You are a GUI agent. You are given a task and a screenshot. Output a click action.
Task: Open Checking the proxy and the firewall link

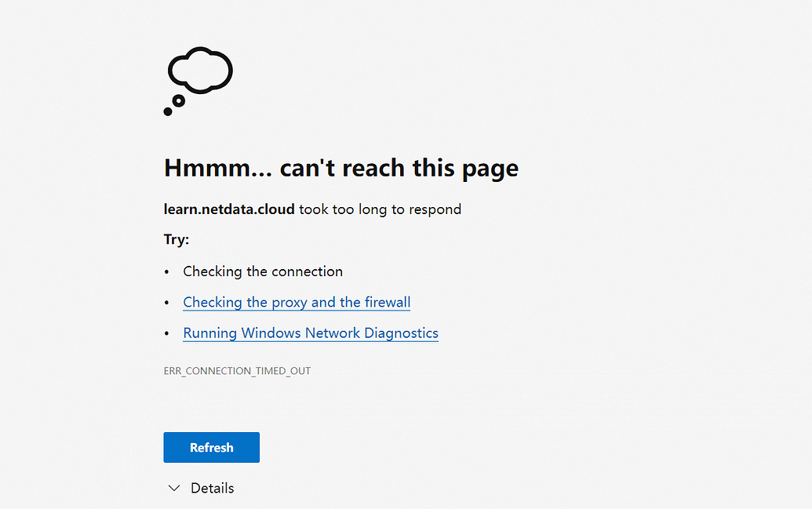tap(297, 303)
